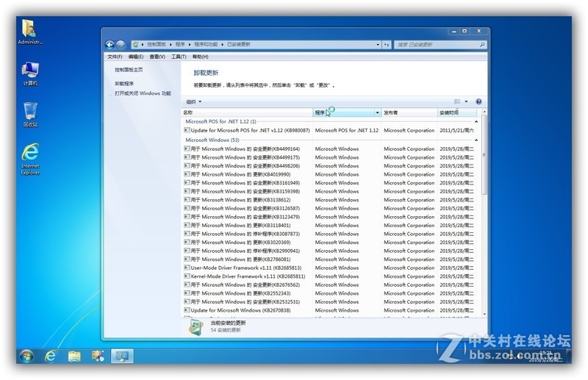The width and height of the screenshot is (588, 380).
Task: Click Control Panel breadcrumb segment
Action: coord(157,45)
